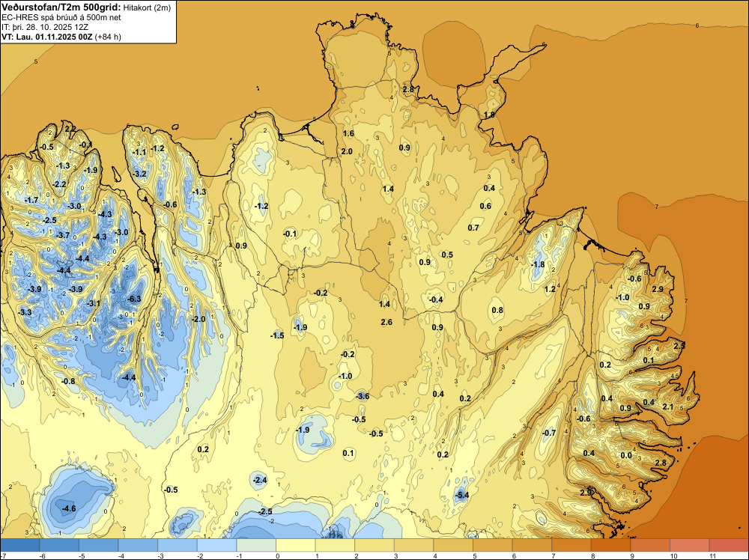This screenshot has height=560, width=749.
Task: Click the legend swatch between 4 and 5
Action: (x=453, y=545)
